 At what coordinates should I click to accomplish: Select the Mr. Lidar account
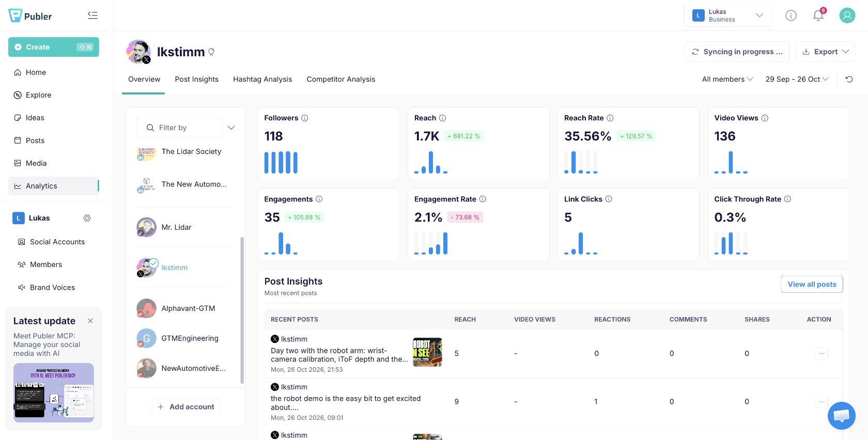point(183,227)
